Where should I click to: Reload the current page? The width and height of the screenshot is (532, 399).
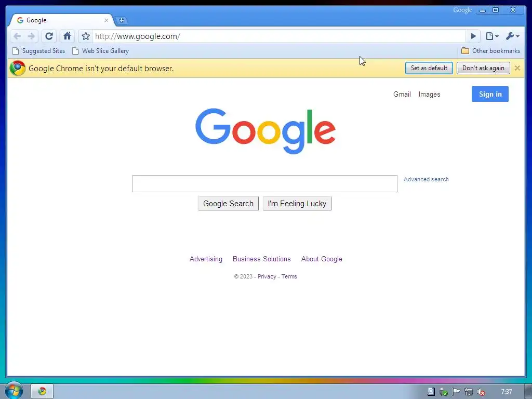pyautogui.click(x=49, y=36)
